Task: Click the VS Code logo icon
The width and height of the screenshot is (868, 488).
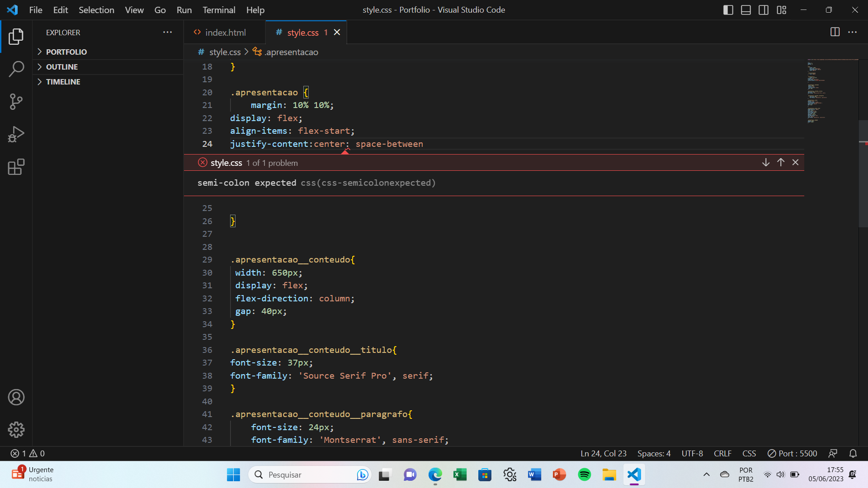Action: 13,10
